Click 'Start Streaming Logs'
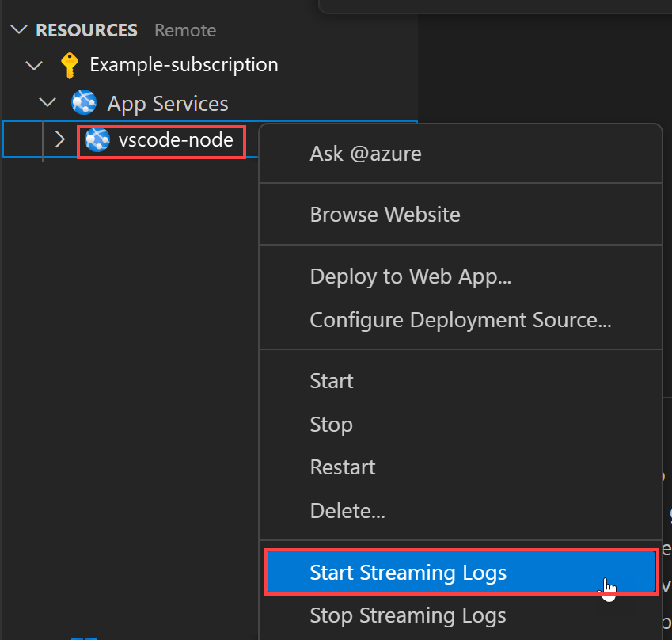The height and width of the screenshot is (640, 672). pos(408,572)
